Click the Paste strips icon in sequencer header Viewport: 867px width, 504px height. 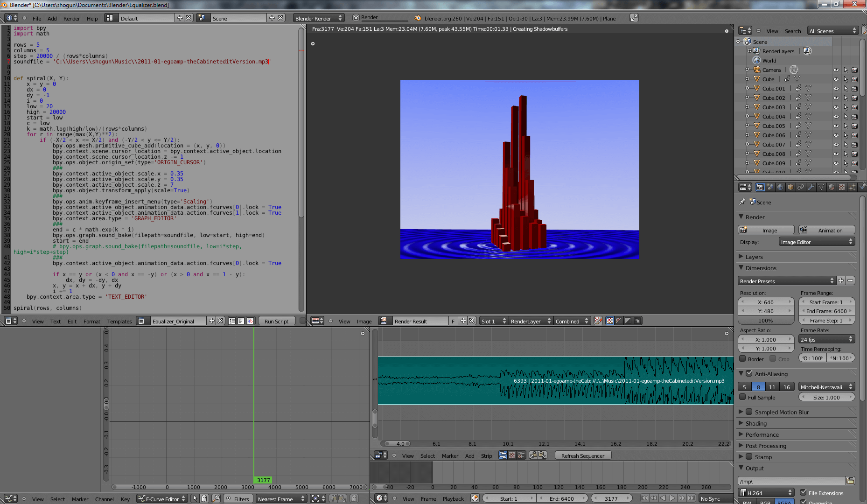tap(543, 455)
